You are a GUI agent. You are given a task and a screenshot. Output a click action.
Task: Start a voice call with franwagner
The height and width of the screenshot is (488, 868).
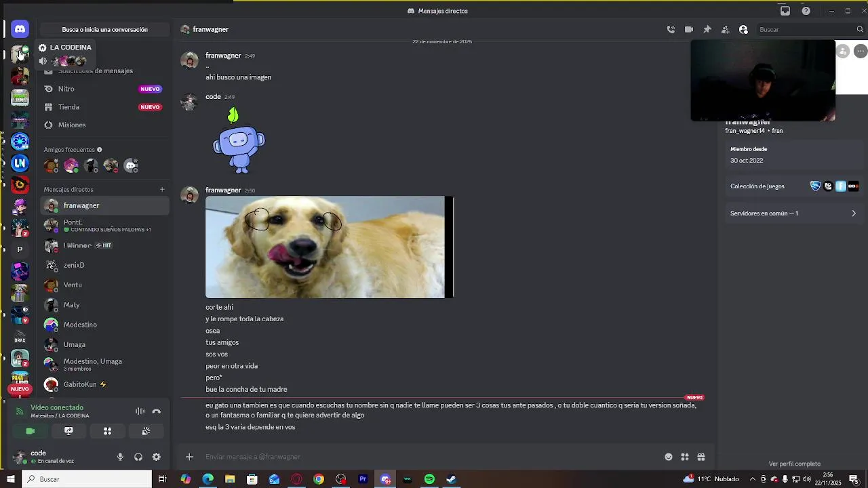coord(671,29)
